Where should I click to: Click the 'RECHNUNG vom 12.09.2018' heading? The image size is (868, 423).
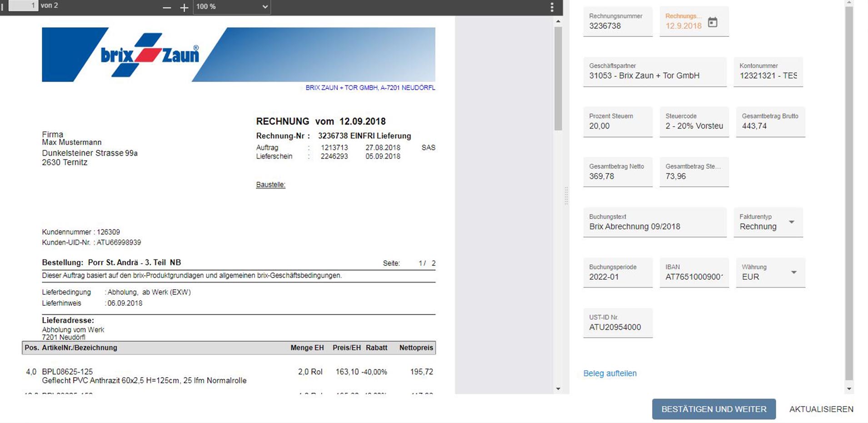click(x=321, y=121)
